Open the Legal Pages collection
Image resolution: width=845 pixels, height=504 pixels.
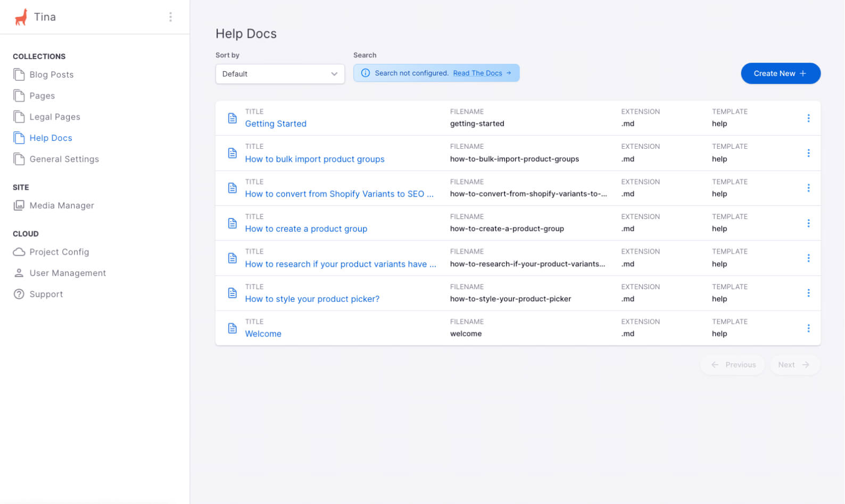tap(55, 117)
